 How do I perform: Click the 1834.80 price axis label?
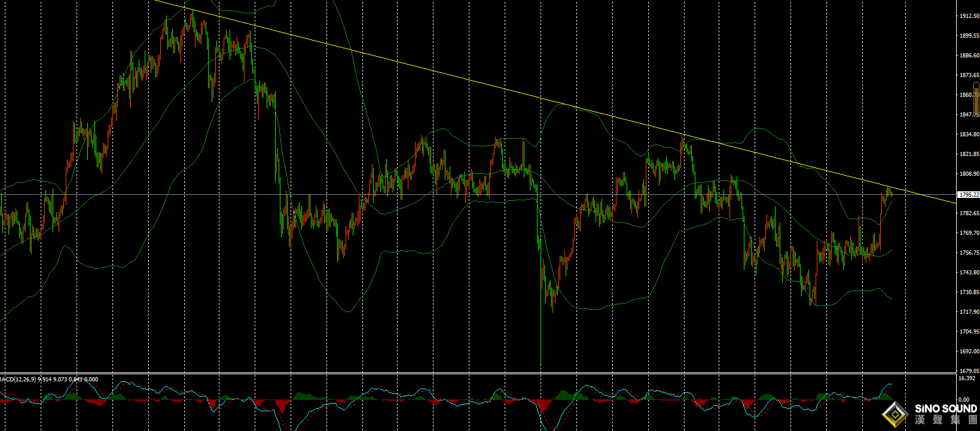point(969,135)
